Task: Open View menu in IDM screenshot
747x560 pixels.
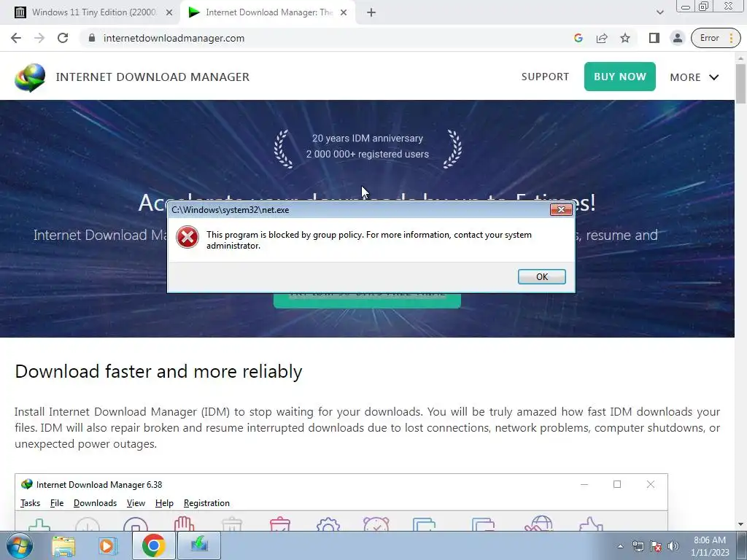Action: pos(136,503)
